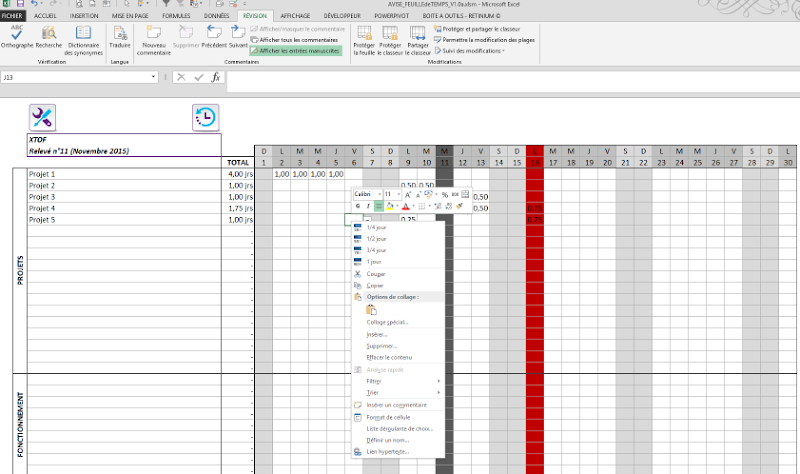
Task: Add a Nouveau commentaire from ribbon
Action: pos(155,36)
